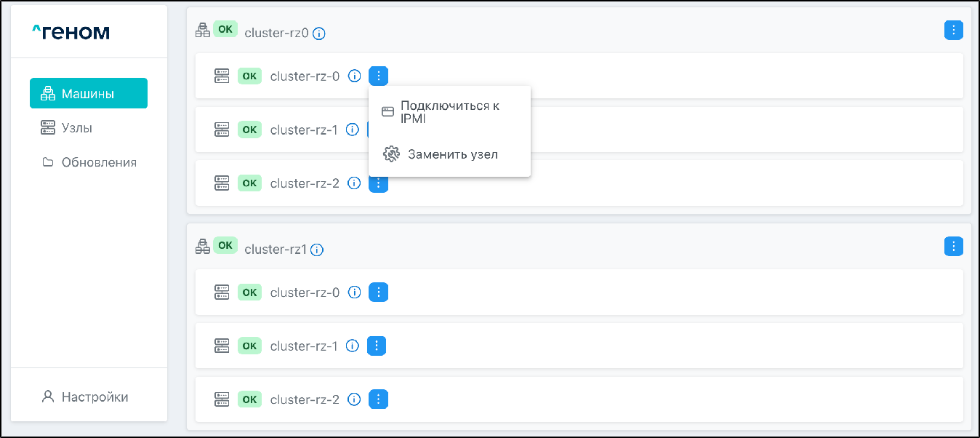Show info for cluster-rz-2 node in cluster-rz0

355,183
